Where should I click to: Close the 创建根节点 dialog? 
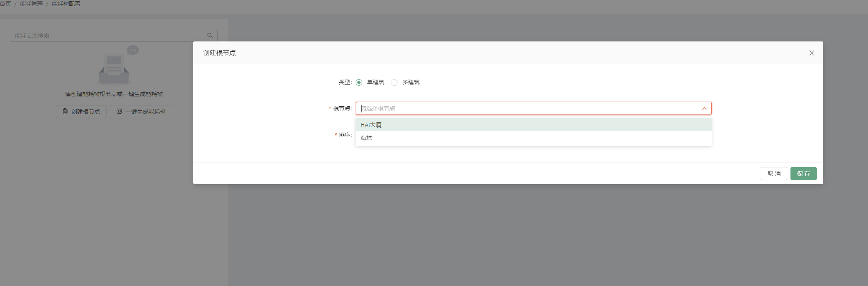[811, 53]
